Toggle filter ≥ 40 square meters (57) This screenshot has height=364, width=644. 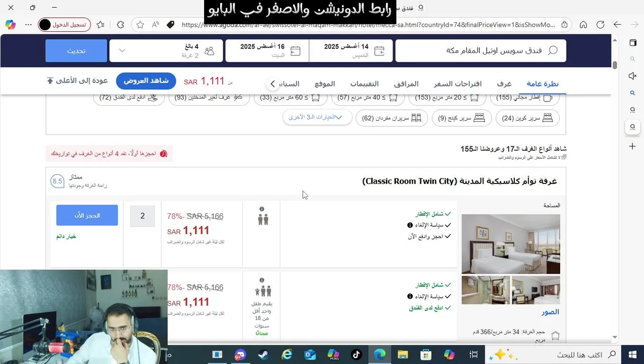click(x=368, y=97)
